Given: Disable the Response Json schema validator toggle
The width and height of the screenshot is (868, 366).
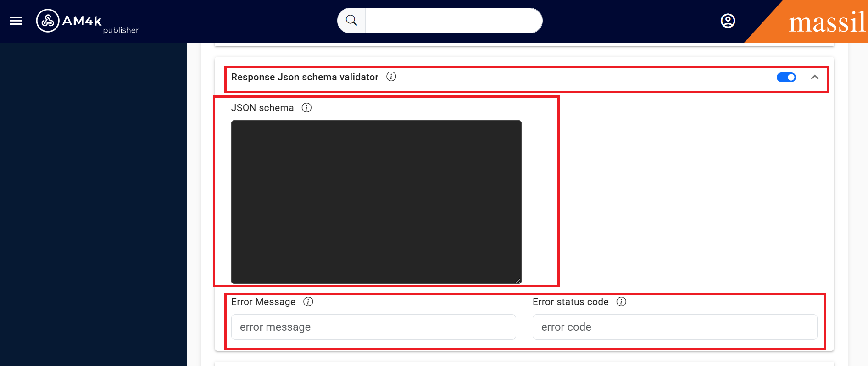Looking at the screenshot, I should click(786, 77).
